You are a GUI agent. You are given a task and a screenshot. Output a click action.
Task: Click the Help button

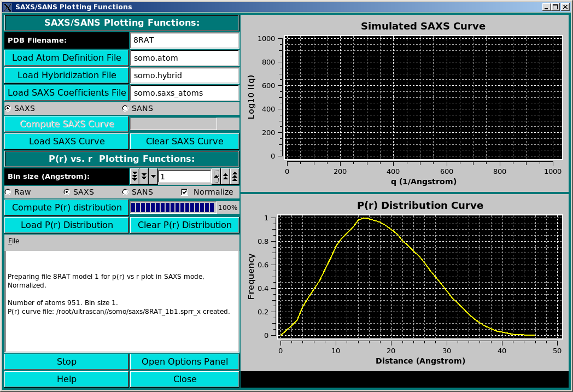click(66, 379)
